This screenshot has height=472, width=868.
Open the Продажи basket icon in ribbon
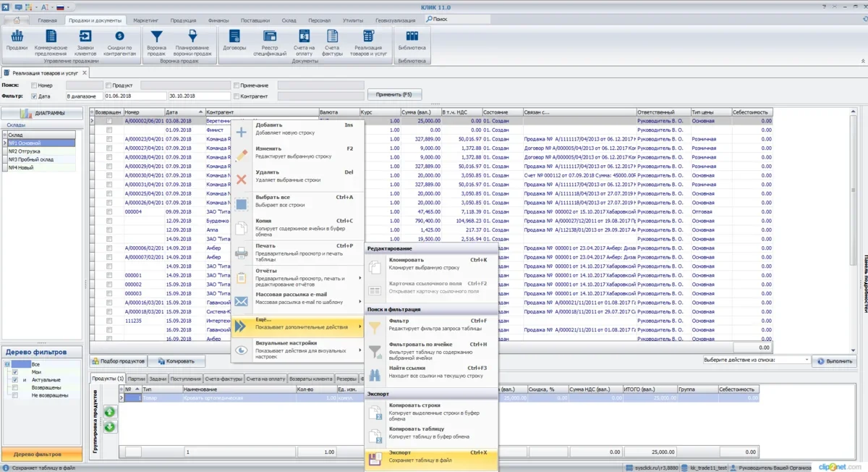click(x=17, y=36)
